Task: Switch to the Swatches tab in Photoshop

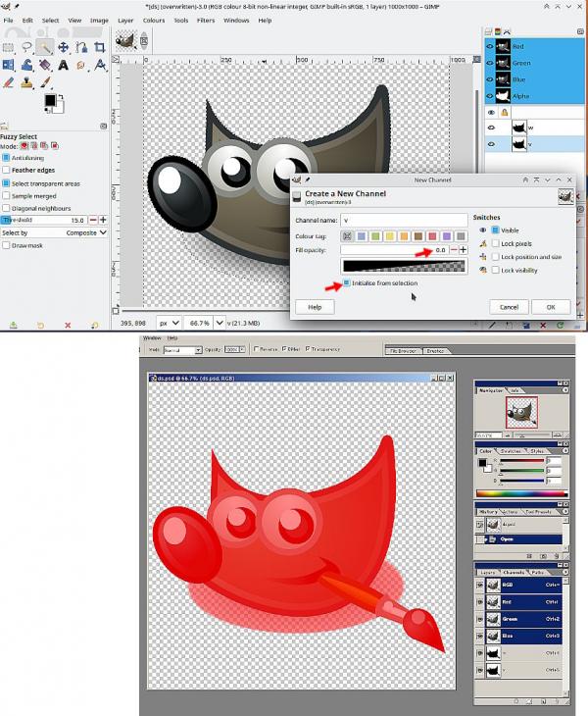Action: 511,451
